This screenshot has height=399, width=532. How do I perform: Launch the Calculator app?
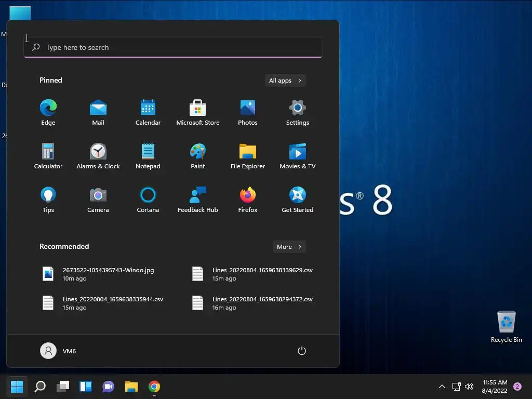48,156
